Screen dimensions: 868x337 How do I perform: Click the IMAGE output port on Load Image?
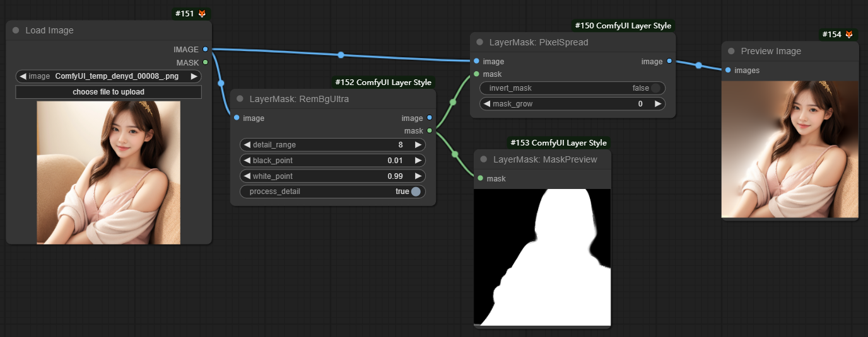pyautogui.click(x=206, y=49)
